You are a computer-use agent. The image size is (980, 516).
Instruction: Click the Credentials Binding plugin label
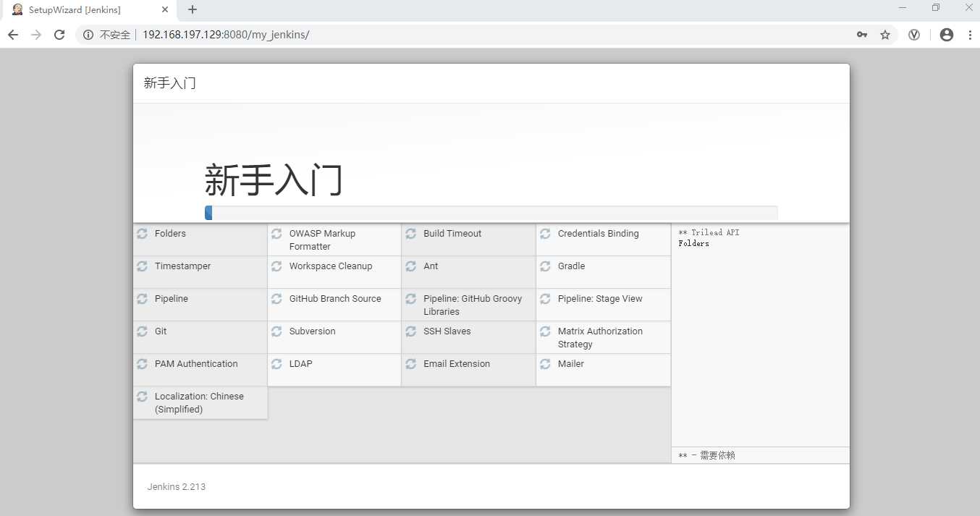[599, 234]
